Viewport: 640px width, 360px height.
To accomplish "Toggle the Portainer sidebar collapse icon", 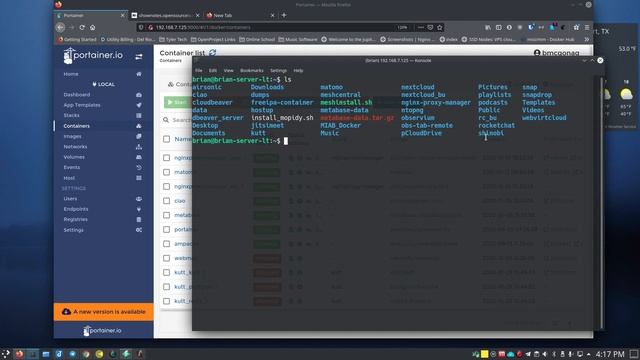I will coord(139,57).
